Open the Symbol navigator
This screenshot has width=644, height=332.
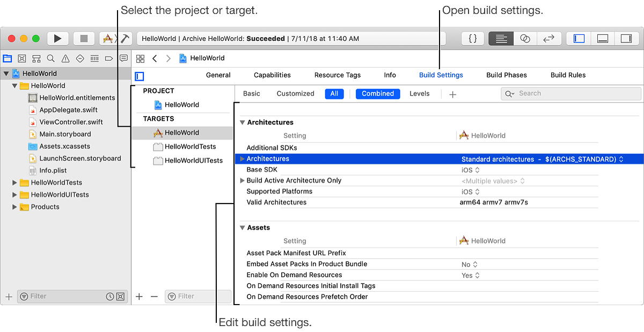pyautogui.click(x=36, y=59)
